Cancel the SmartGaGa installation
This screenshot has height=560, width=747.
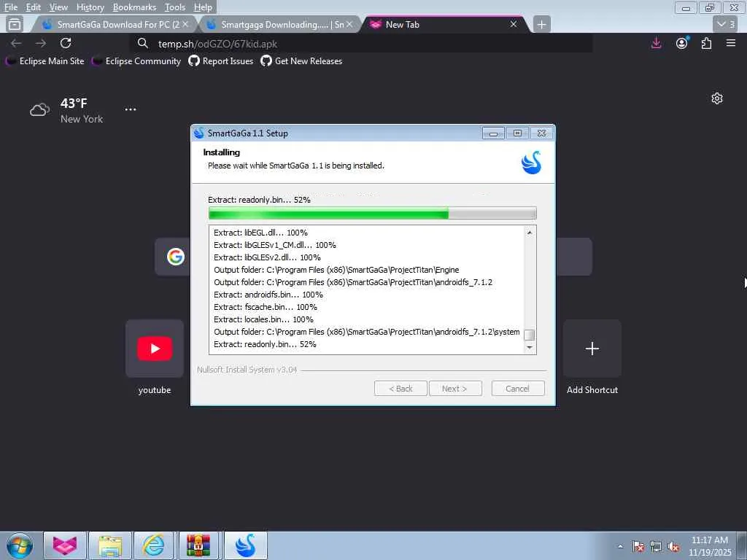pos(518,389)
